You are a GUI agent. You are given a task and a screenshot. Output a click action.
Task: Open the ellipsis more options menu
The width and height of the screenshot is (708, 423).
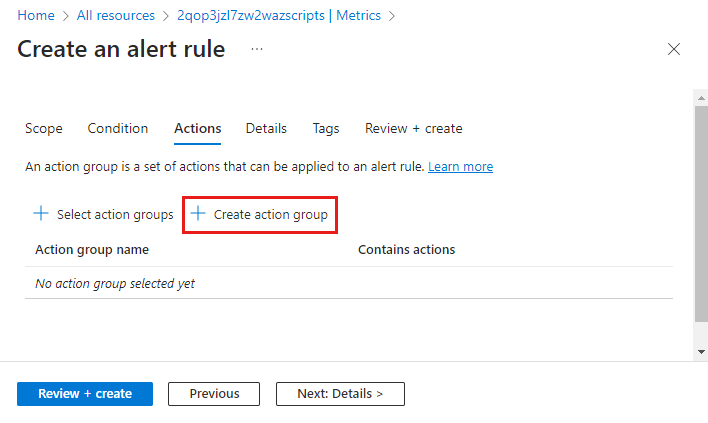click(x=257, y=49)
